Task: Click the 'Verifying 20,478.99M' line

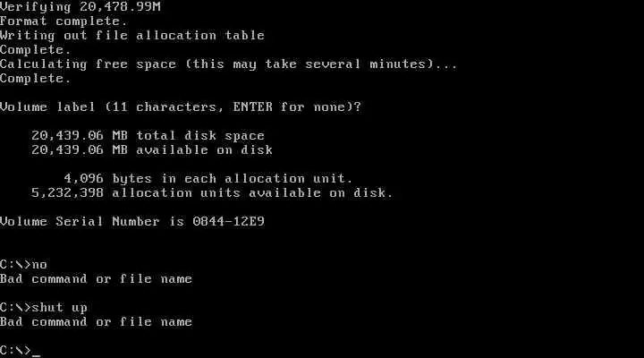Action: (80, 6)
